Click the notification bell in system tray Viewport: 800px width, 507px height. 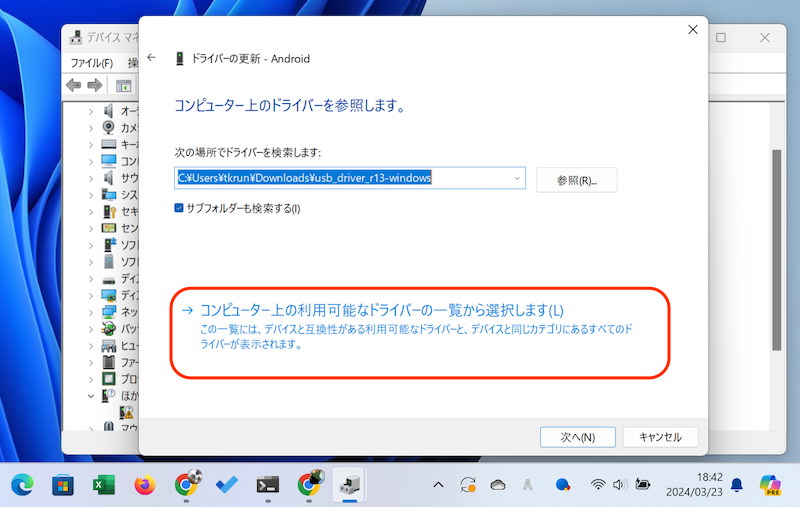tap(737, 485)
